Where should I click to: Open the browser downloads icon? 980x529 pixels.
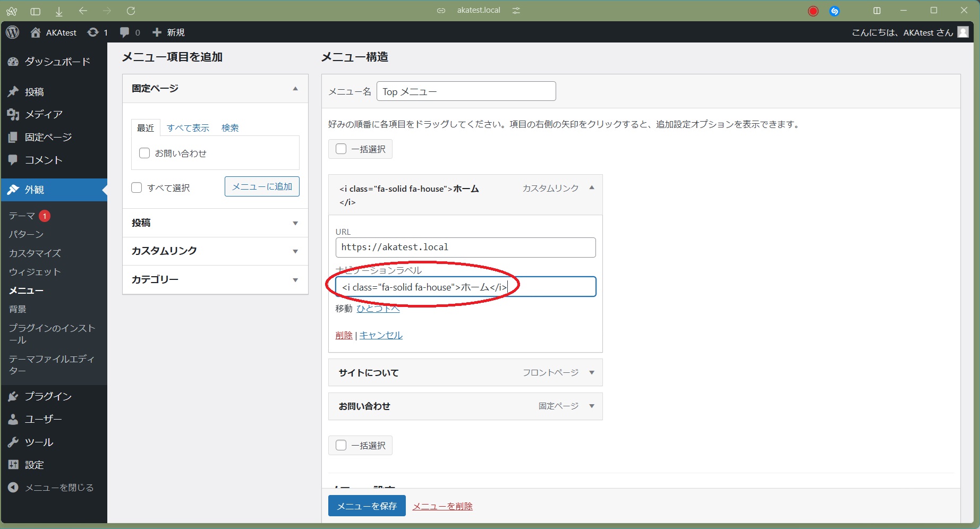pyautogui.click(x=59, y=11)
